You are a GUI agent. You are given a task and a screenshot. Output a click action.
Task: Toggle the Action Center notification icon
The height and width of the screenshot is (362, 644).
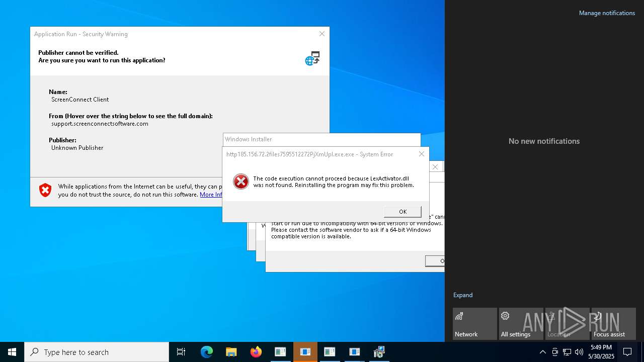click(627, 352)
